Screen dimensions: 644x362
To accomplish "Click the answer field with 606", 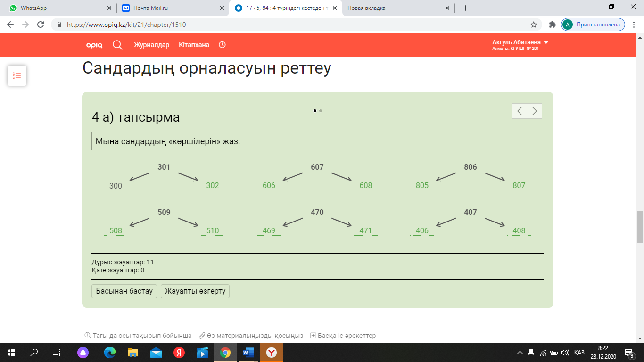I will [269, 185].
